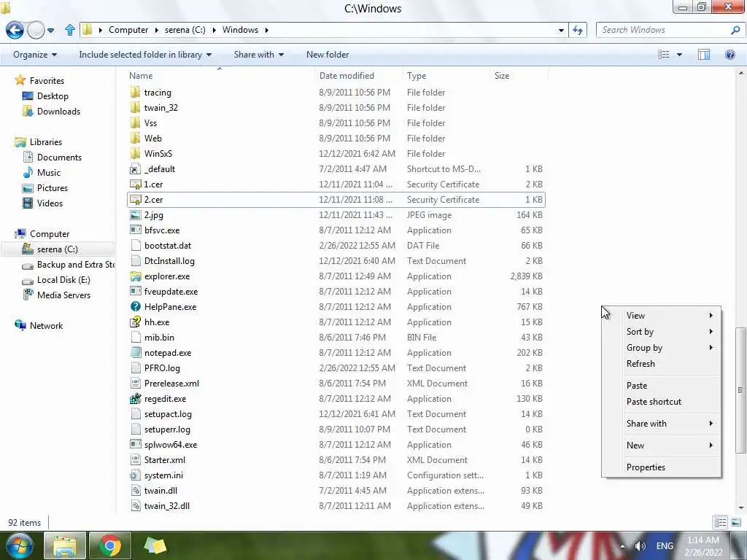Click the scrollbar down arrow
747x560 pixels.
tap(740, 507)
